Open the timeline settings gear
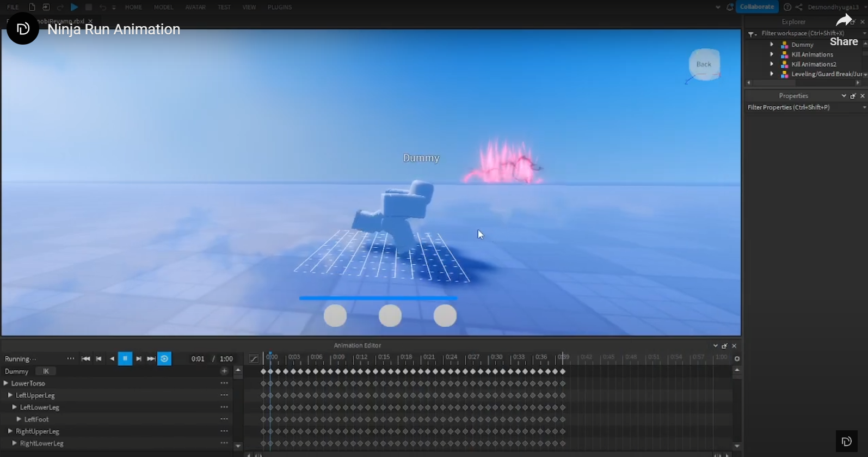 point(737,358)
